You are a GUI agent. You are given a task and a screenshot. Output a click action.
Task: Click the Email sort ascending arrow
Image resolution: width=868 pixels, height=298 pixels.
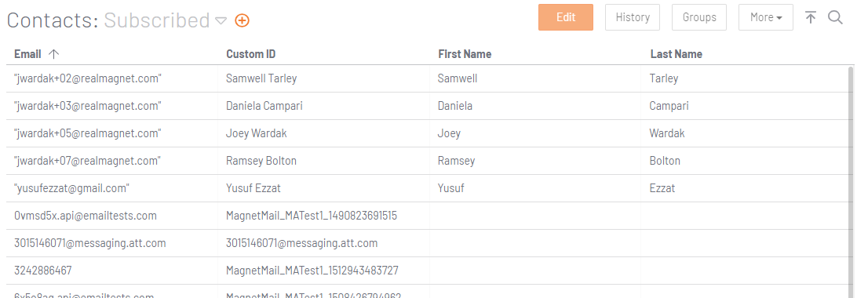(x=53, y=53)
